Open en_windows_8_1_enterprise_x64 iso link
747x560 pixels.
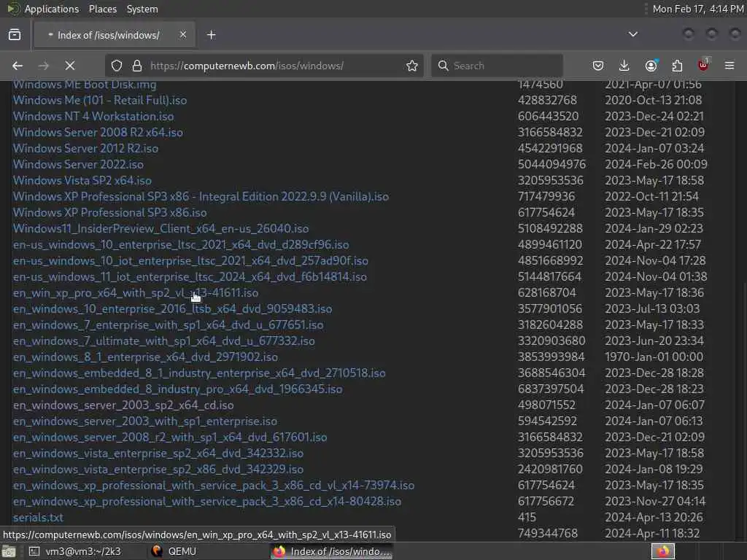[x=145, y=357]
